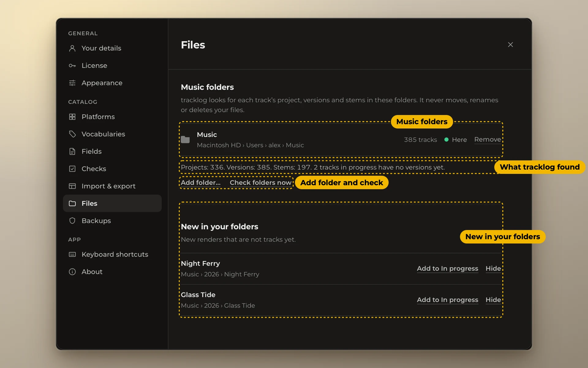Go to the License section
588x368 pixels.
click(x=112, y=66)
